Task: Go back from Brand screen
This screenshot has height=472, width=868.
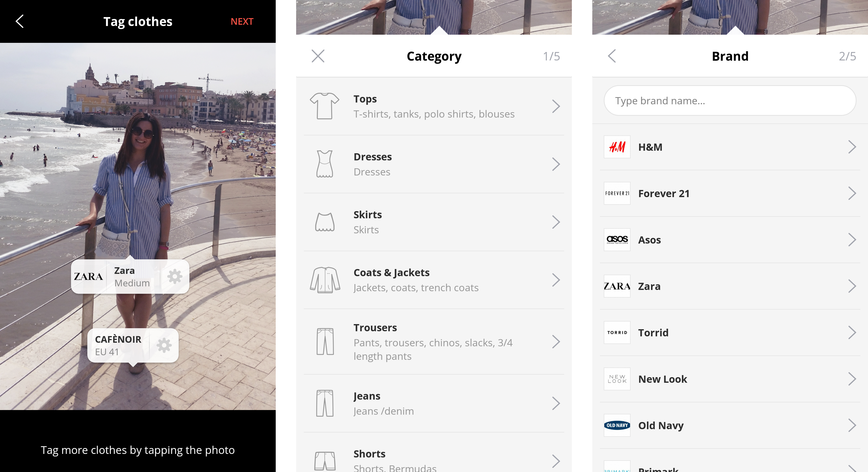Action: tap(612, 56)
